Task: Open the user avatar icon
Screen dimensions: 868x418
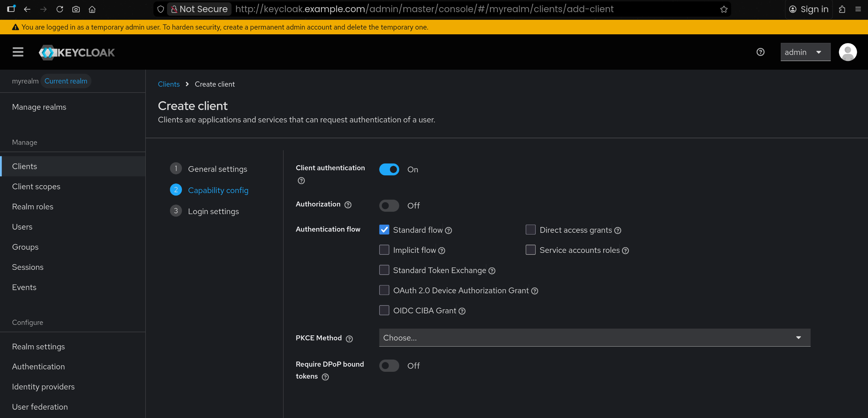Action: (x=848, y=52)
